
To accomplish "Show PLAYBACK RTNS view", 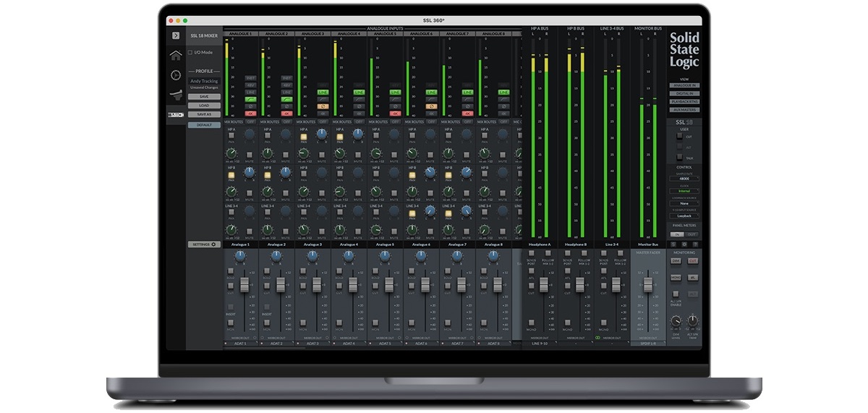I will [684, 101].
